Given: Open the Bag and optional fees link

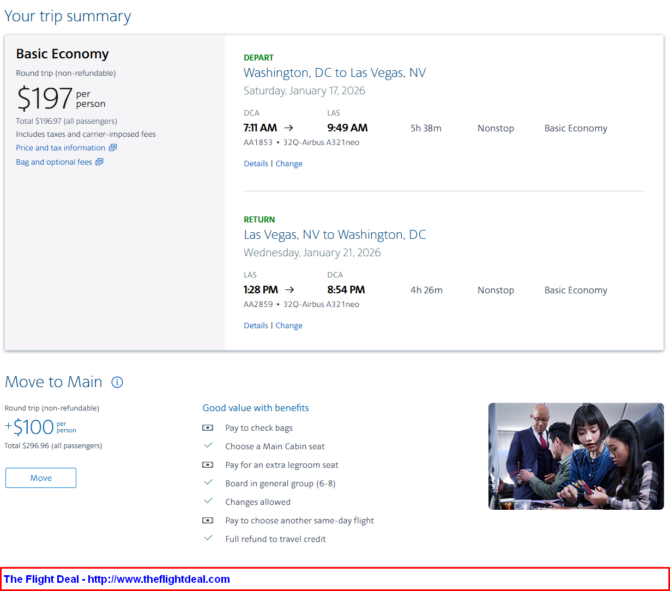Looking at the screenshot, I should point(54,162).
